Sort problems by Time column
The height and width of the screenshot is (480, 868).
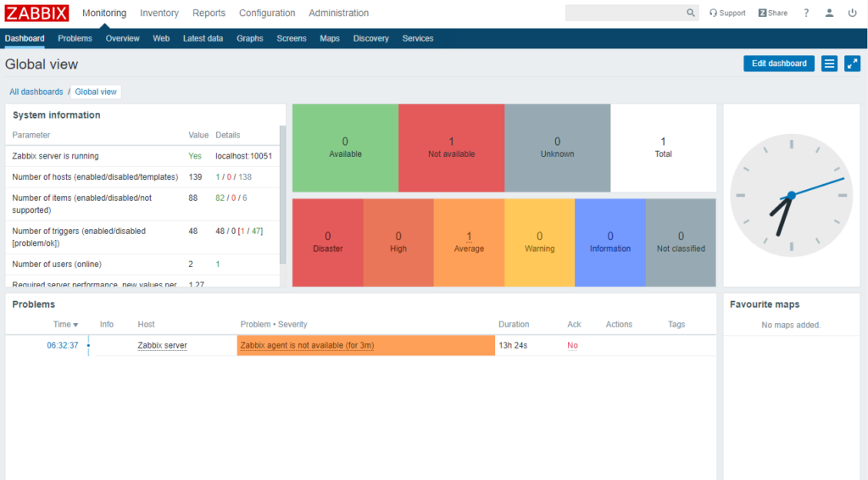coord(65,325)
